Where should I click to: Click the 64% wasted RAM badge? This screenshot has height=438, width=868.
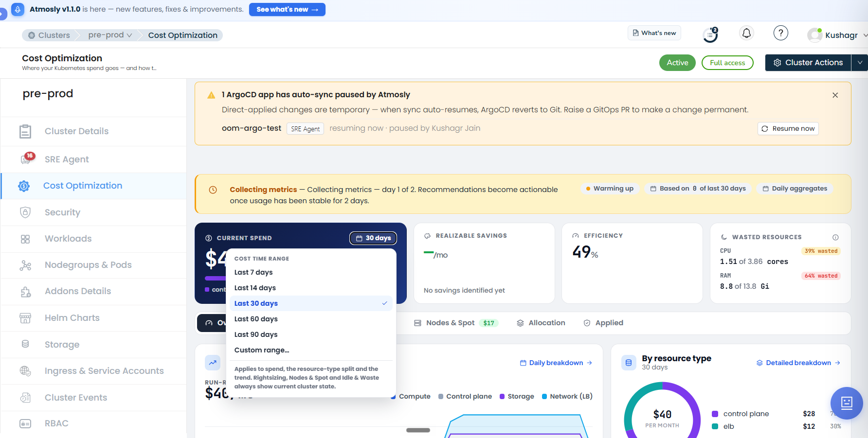(x=821, y=276)
